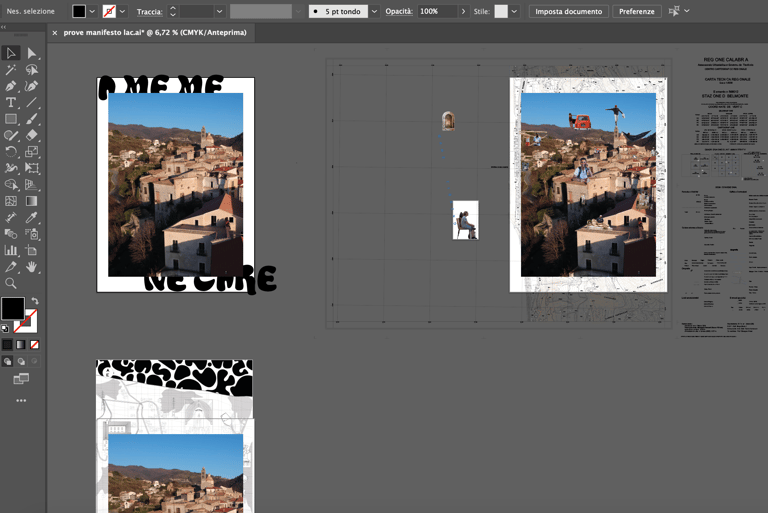768x513 pixels.
Task: Select the Eyedropper tool
Action: tap(31, 218)
